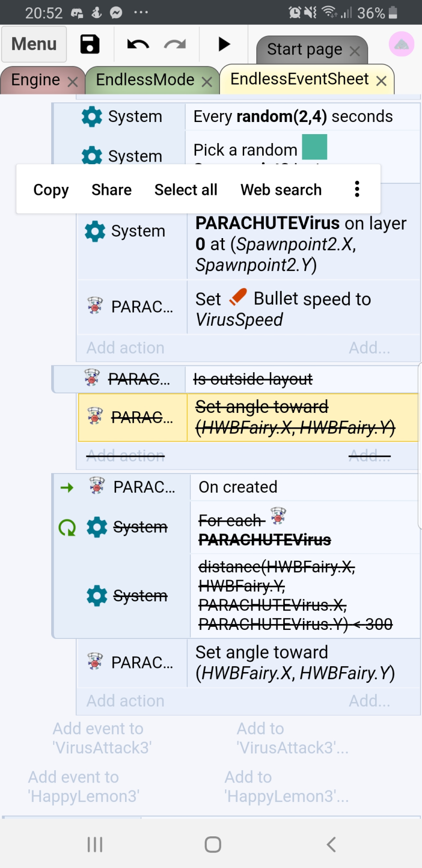Undo the last change

pyautogui.click(x=138, y=44)
